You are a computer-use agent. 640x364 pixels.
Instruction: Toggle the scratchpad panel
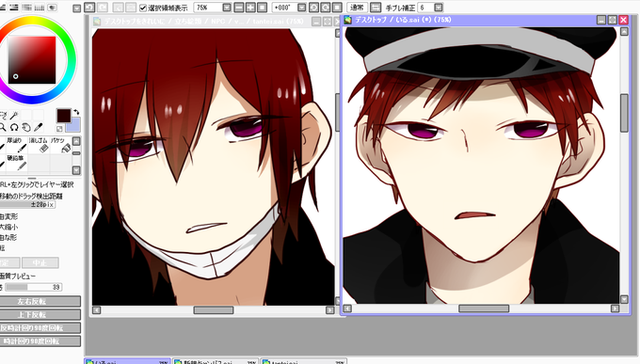[52, 8]
